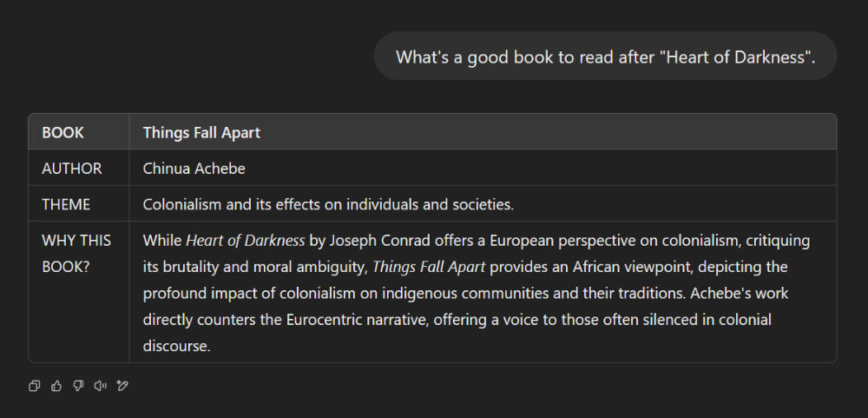Click the user's question message bubble

[605, 56]
